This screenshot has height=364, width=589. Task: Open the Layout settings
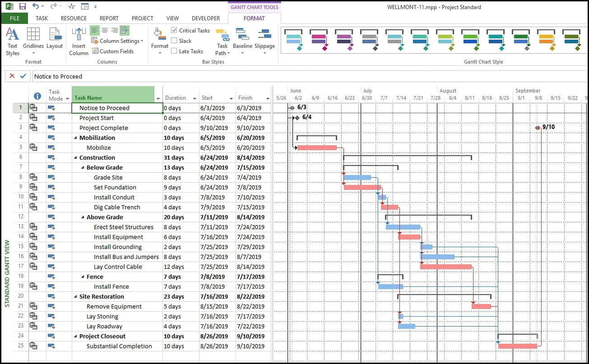55,40
